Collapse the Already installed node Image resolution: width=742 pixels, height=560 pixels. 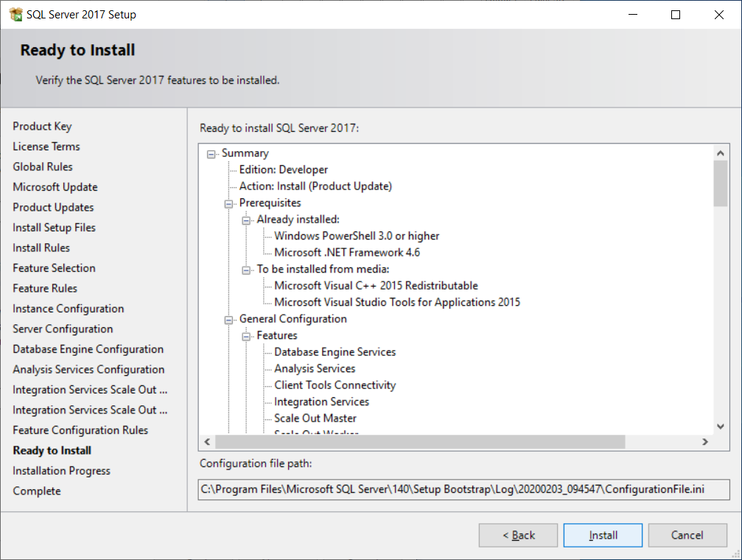click(x=247, y=220)
